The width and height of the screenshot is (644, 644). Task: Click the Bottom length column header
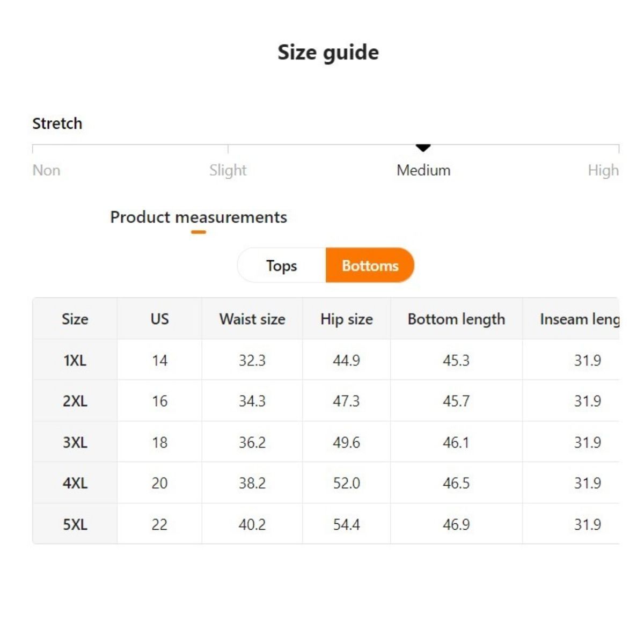[456, 319]
